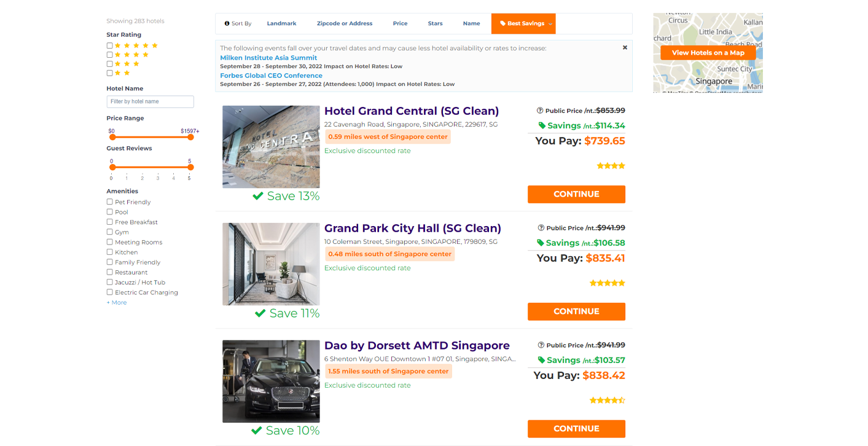The height and width of the screenshot is (446, 868).
Task: Focus the Filter by hotel name field
Action: pyautogui.click(x=150, y=101)
